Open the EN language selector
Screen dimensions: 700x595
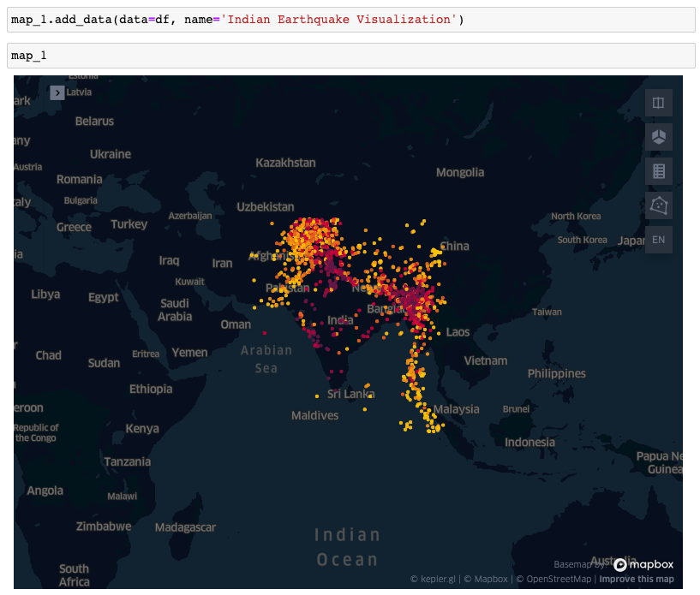[659, 240]
